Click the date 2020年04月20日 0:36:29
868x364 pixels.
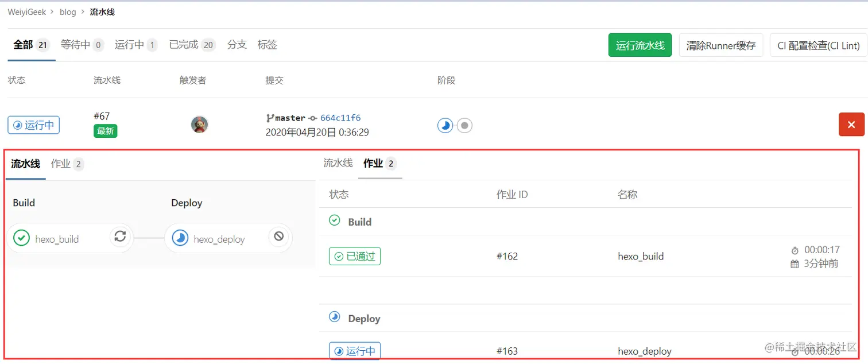(317, 133)
